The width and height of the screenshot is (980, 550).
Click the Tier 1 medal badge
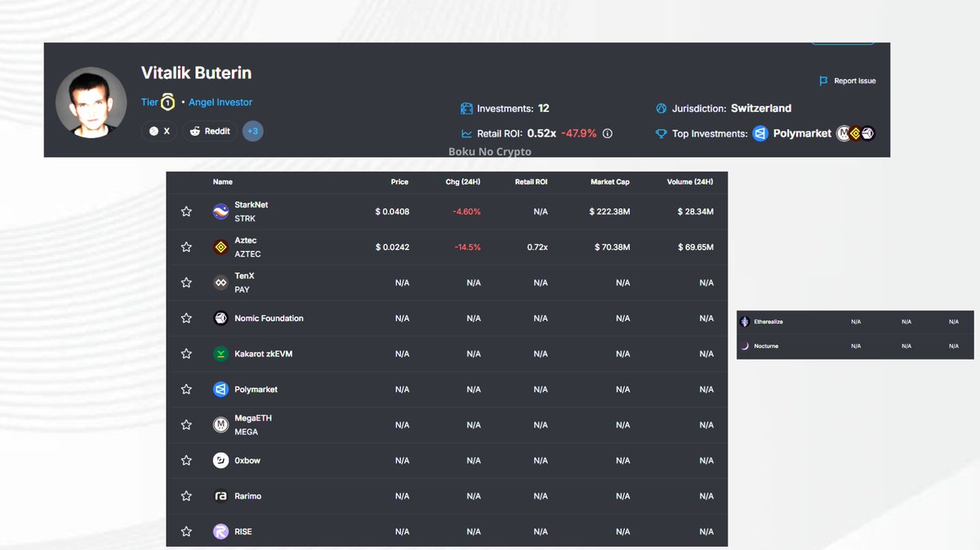point(167,102)
